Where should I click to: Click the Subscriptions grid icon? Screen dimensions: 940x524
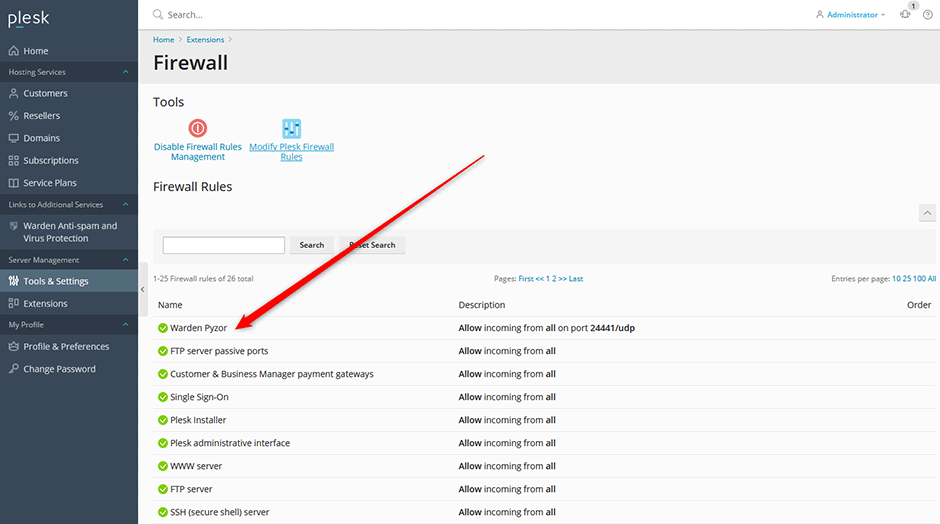[13, 161]
